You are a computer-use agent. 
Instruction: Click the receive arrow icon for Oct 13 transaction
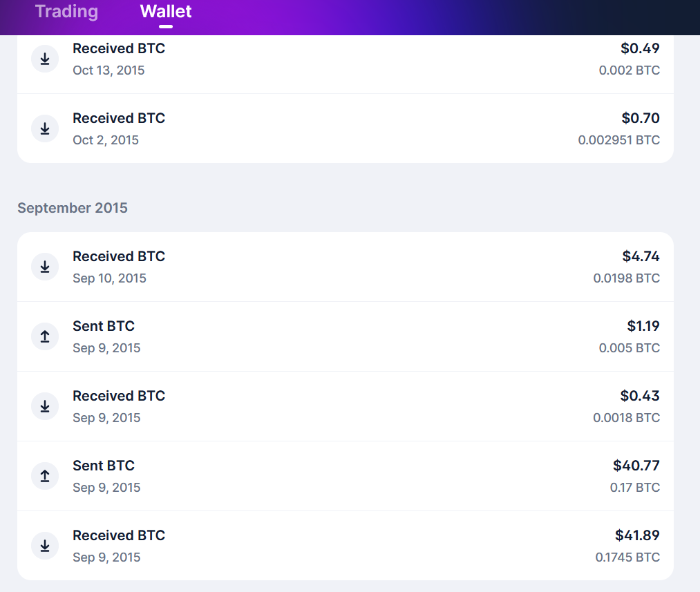tap(45, 59)
